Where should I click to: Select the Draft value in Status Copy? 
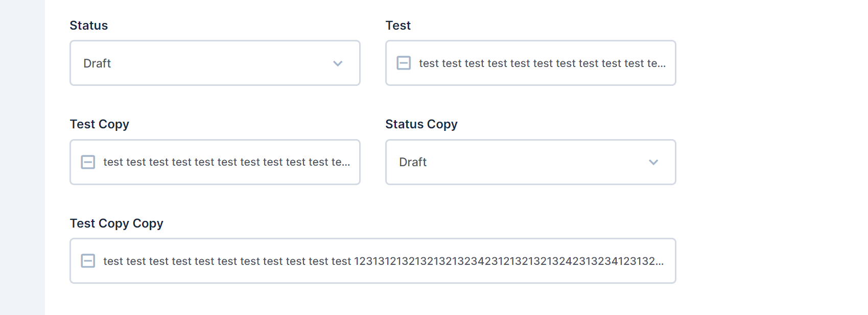pos(412,162)
